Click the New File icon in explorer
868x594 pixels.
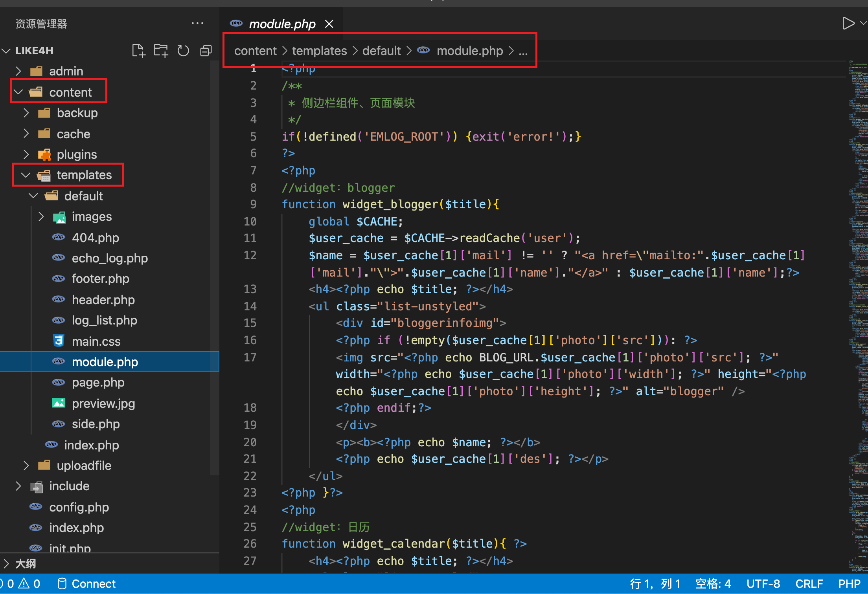(x=138, y=51)
